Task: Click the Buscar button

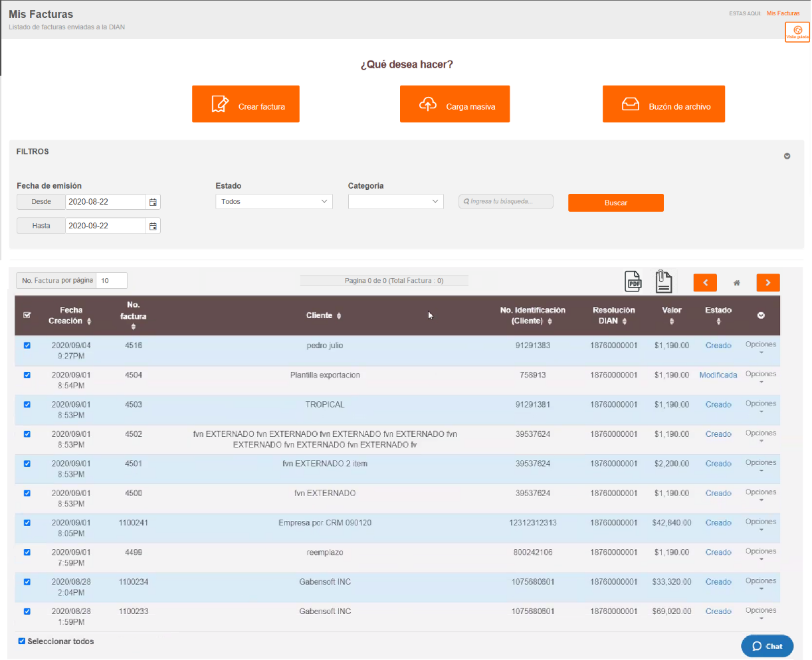Action: [x=616, y=203]
